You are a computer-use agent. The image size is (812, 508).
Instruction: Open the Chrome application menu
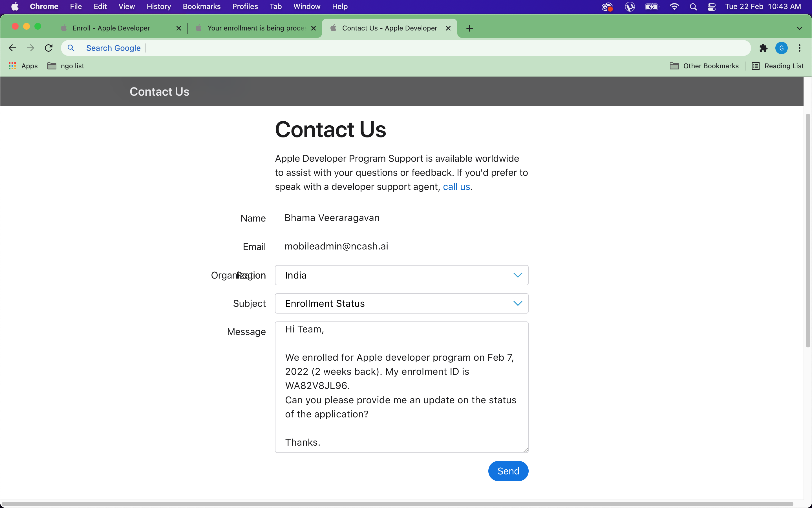coord(44,6)
